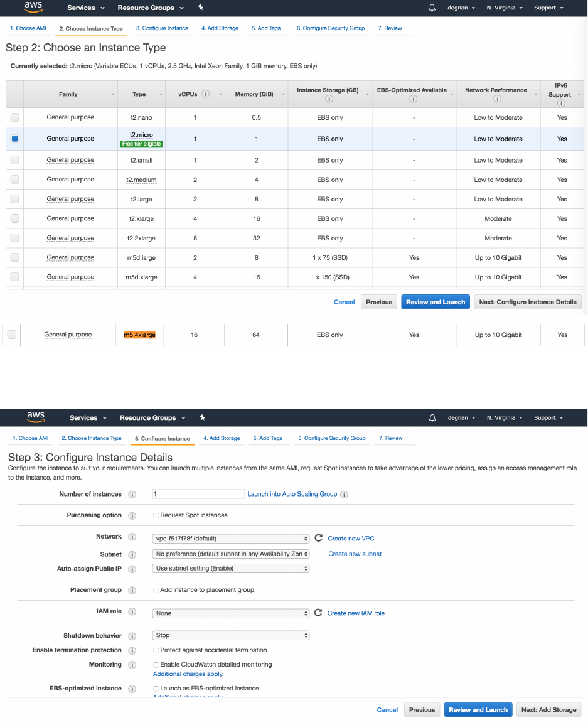Enable CloudWatch detailed monitoring checkbox
Viewport: 588px width, 725px height.
(156, 665)
